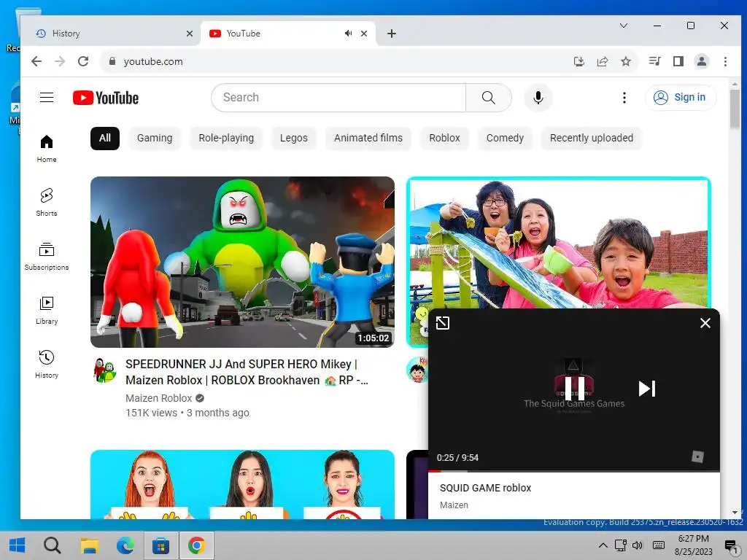Select the Legos filter chip
The width and height of the screenshot is (747, 560).
point(294,138)
